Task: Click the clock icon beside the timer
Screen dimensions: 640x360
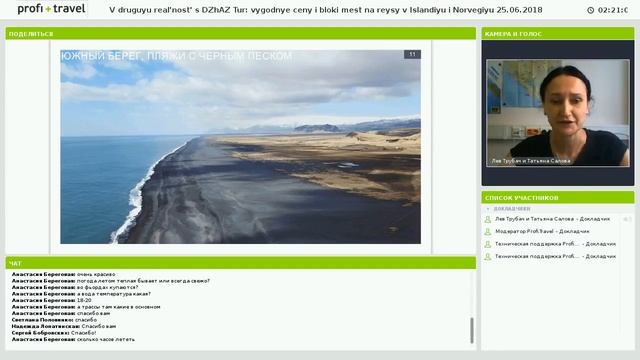Action: [x=590, y=10]
